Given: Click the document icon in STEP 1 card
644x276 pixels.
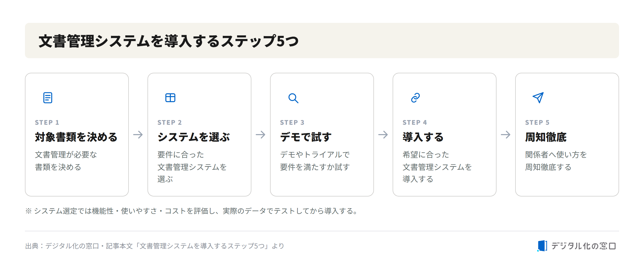Looking at the screenshot, I should coord(48,98).
